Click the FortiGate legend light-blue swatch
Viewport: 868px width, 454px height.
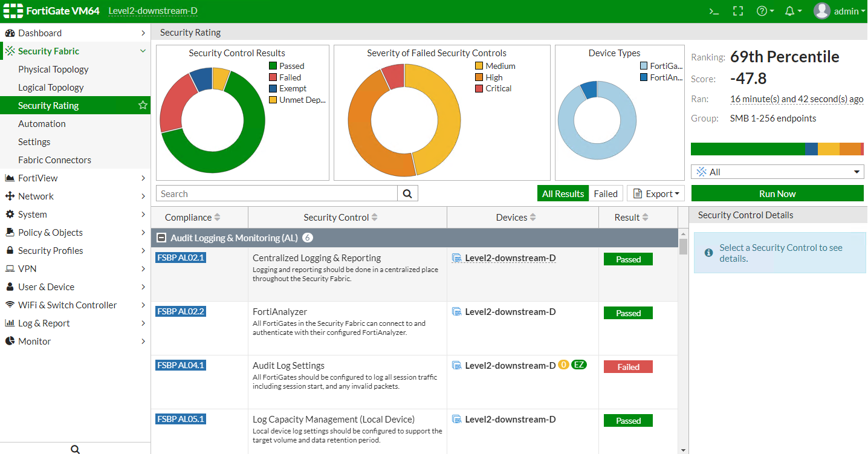644,66
